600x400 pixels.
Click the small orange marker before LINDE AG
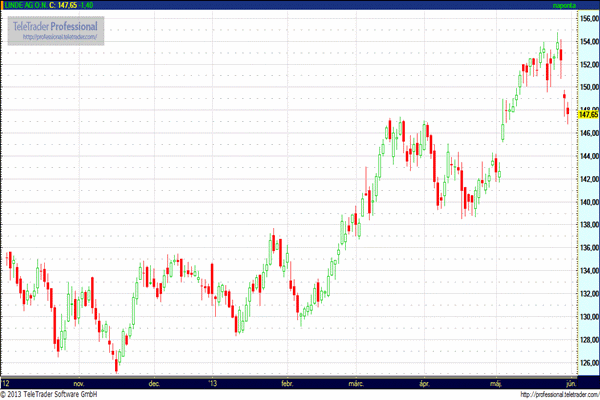pos(3,5)
